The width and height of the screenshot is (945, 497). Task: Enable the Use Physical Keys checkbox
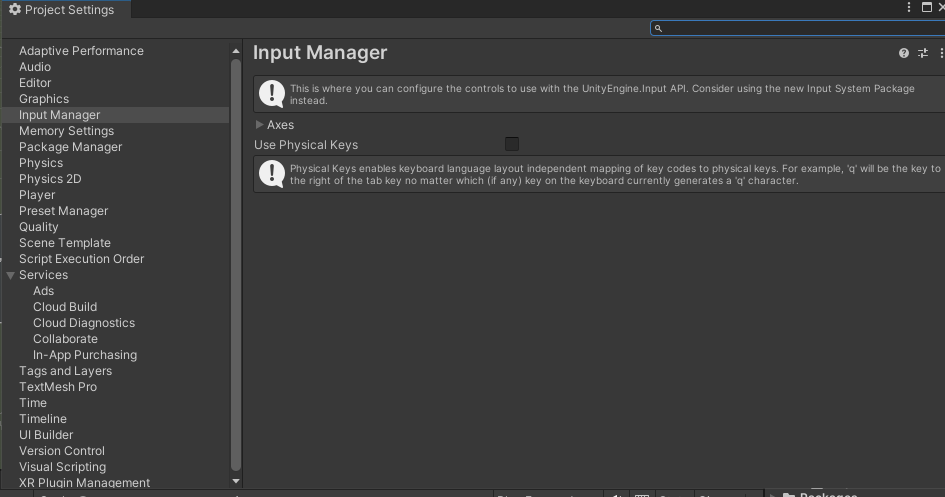pyautogui.click(x=512, y=145)
